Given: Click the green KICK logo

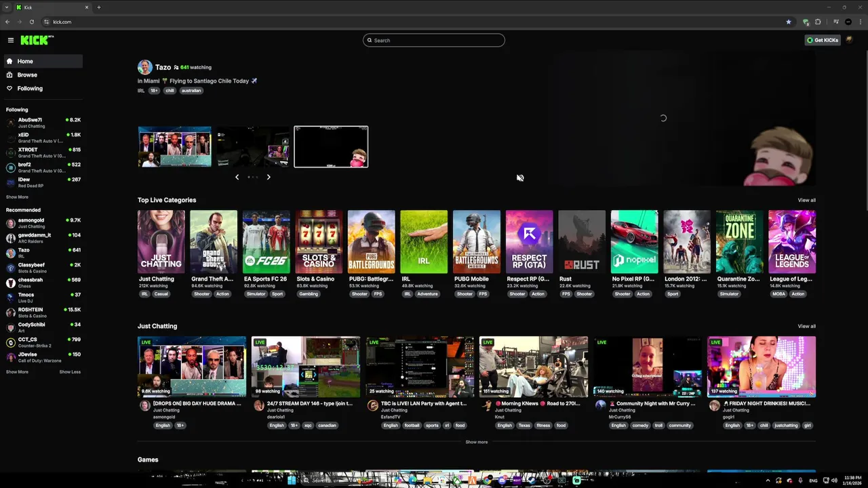Looking at the screenshot, I should point(37,40).
